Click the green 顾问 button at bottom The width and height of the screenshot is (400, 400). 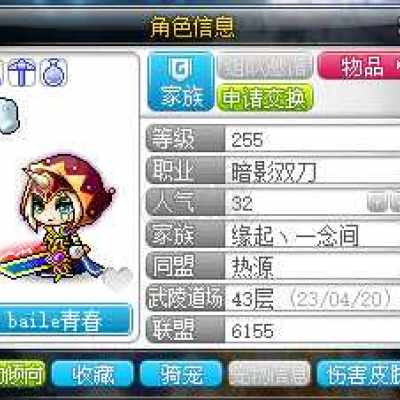click(x=22, y=374)
